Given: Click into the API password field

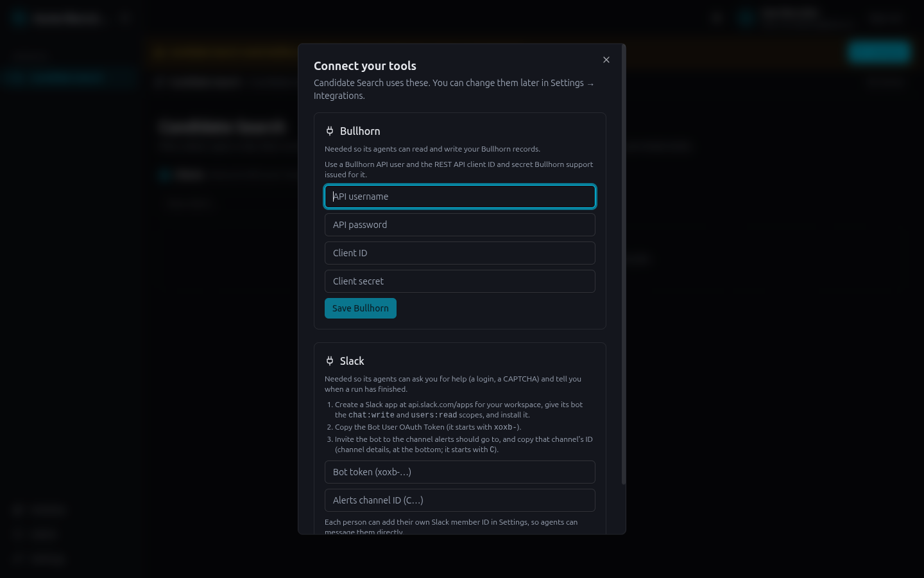Looking at the screenshot, I should pos(460,225).
